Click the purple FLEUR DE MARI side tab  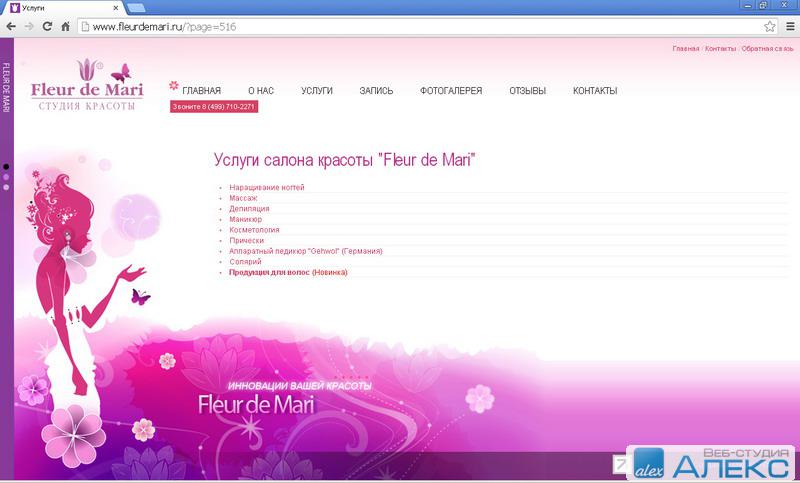tap(6, 88)
